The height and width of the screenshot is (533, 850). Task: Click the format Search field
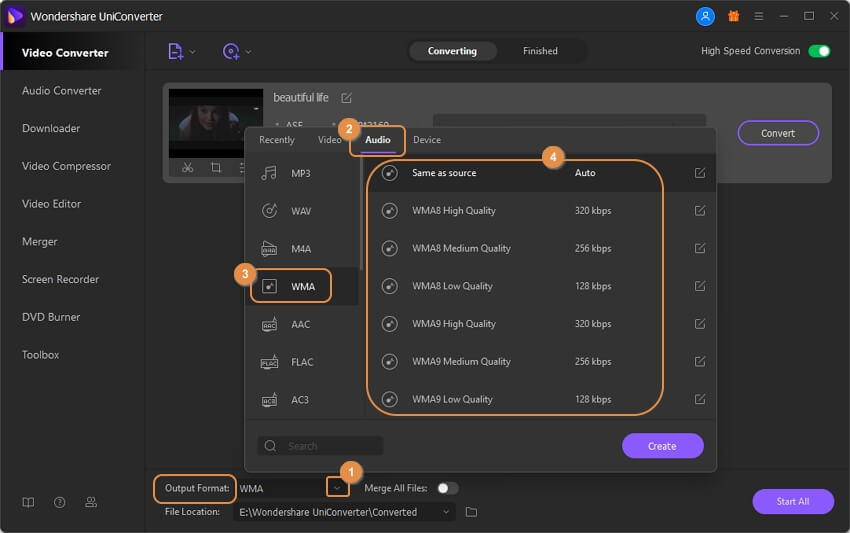[x=320, y=446]
